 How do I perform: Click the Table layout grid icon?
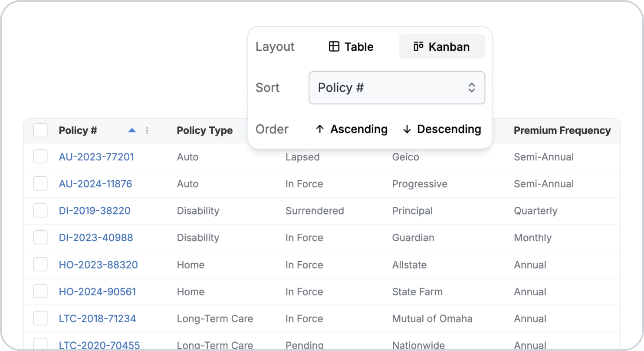pos(334,46)
